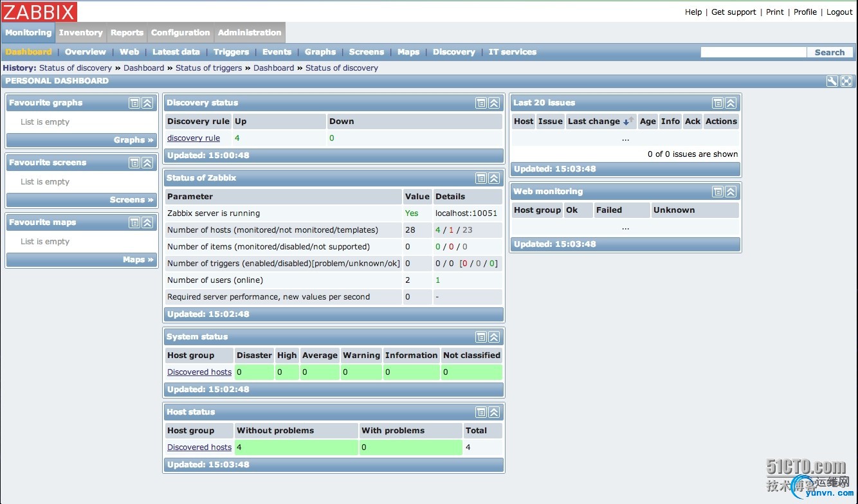858x504 pixels.
Task: Open the Inventory tab
Action: click(81, 33)
